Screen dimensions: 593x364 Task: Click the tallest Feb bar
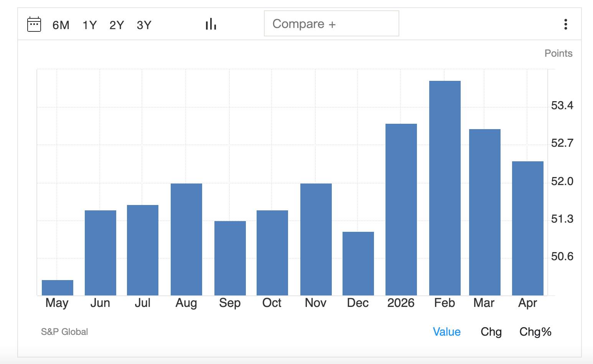coord(445,188)
